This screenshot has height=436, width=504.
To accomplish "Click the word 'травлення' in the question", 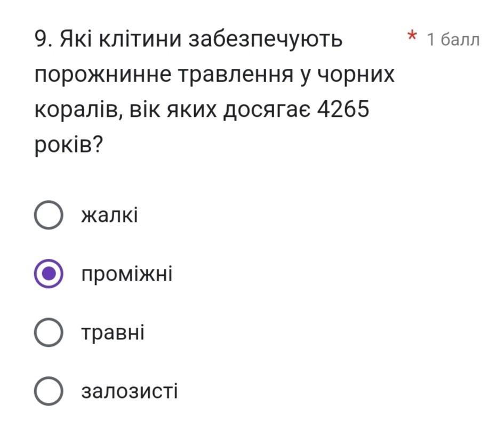I will 236,76.
